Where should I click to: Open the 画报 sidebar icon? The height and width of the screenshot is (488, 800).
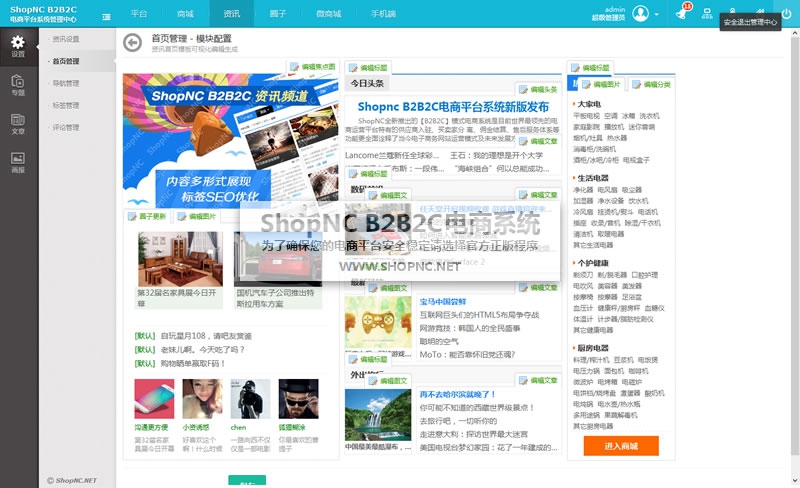(x=18, y=162)
